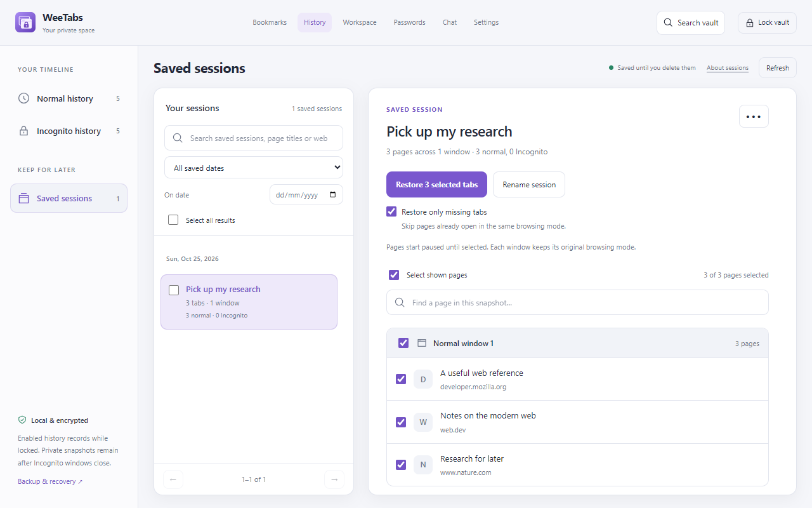Open the About sessions link
The width and height of the screenshot is (812, 508).
[x=728, y=68]
